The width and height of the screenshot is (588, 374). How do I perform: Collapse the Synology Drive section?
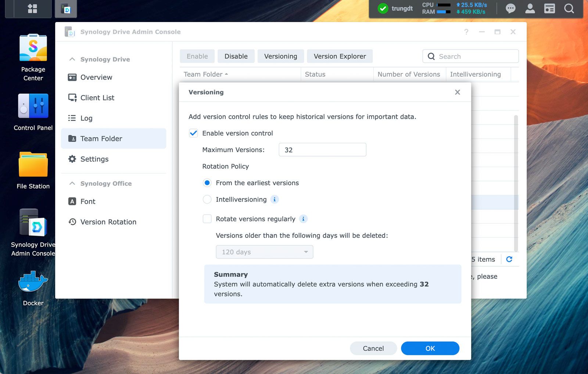[x=72, y=59]
